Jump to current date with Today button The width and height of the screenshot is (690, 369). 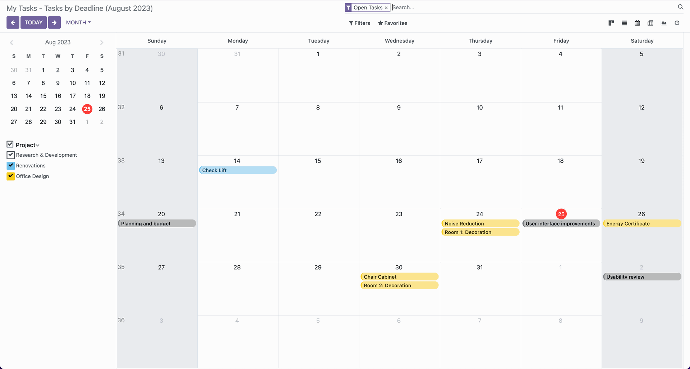33,22
